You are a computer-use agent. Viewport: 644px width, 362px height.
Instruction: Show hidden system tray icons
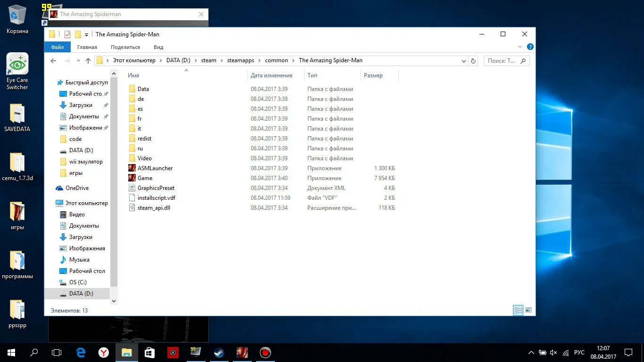(x=531, y=353)
